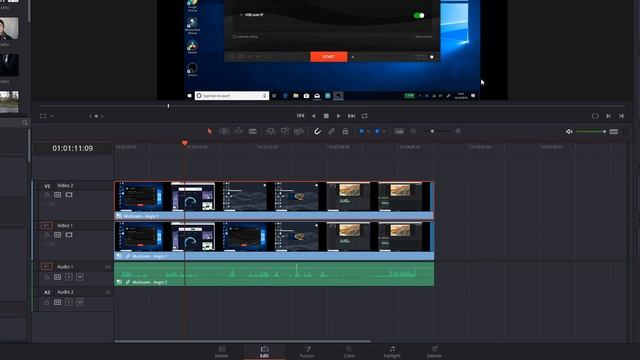Screen dimensions: 640x360
Task: Click the blue Marker icon
Action: click(377, 131)
